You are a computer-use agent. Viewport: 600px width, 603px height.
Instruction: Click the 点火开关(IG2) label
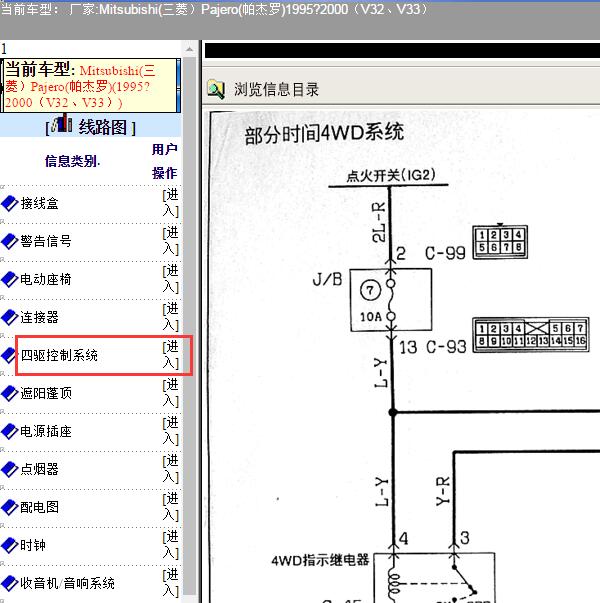point(391,175)
